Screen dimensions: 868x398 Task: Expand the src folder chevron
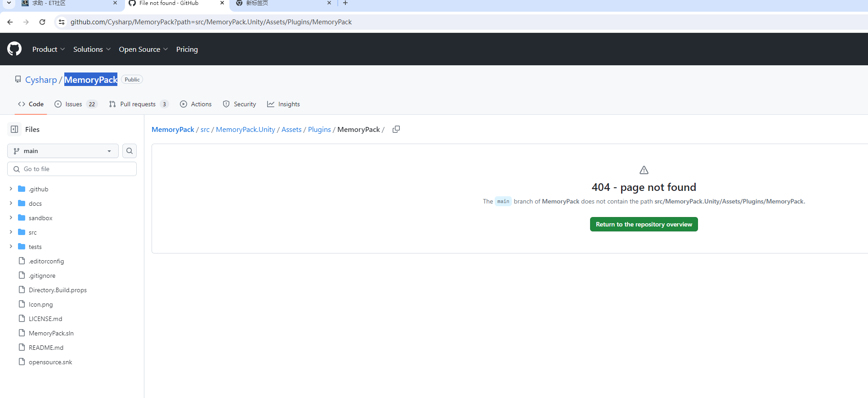tap(11, 232)
